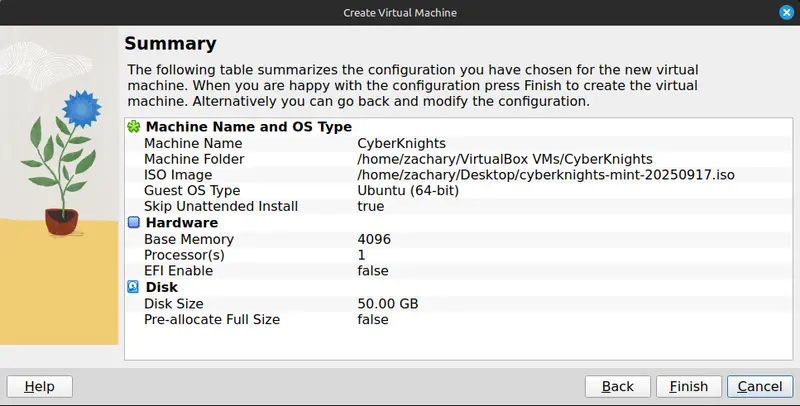Viewport: 800px width, 406px height.
Task: Select the Processor(s) row label
Action: [184, 255]
